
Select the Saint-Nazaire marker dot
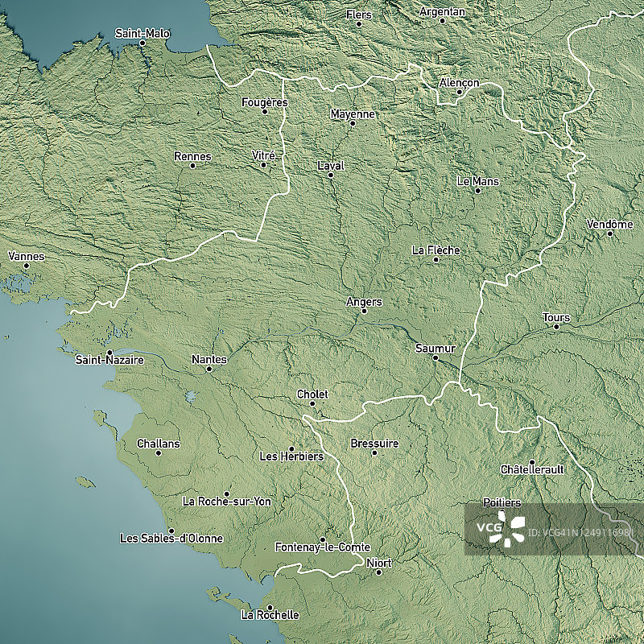109,353
